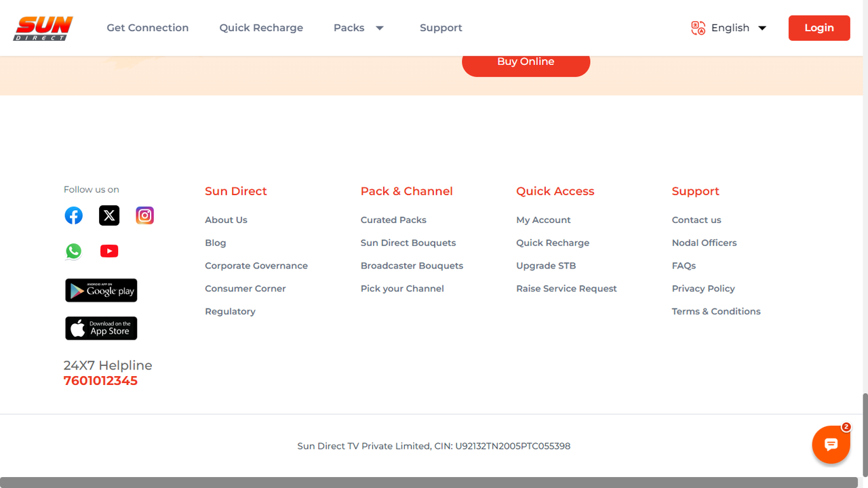The width and height of the screenshot is (868, 488).
Task: Download the app from App Store badge
Action: (101, 328)
